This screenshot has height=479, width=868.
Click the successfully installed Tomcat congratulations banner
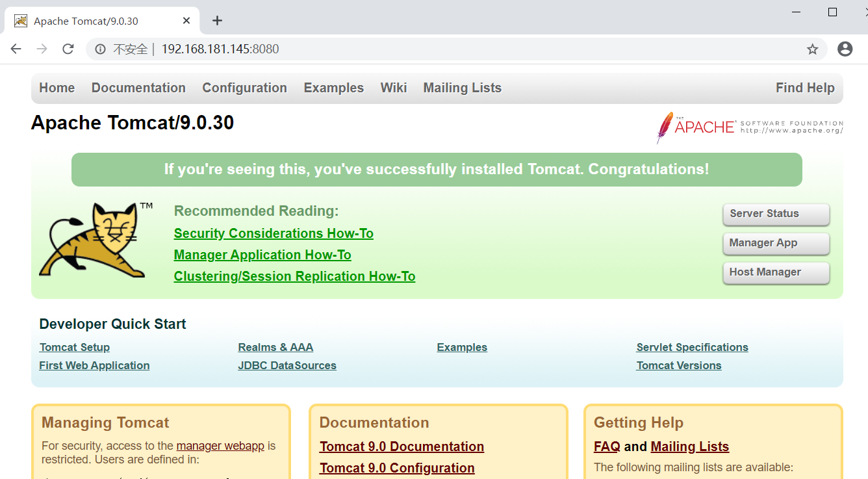click(x=437, y=170)
